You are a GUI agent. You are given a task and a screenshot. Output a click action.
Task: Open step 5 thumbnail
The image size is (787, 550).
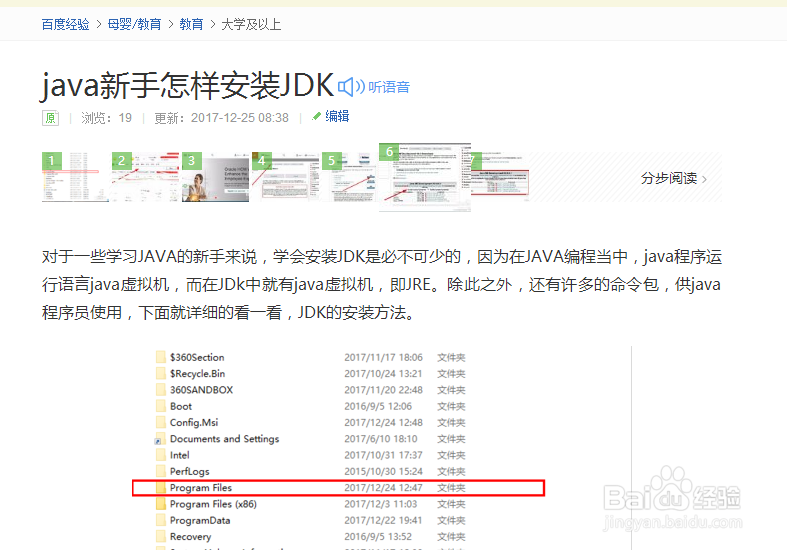click(x=349, y=177)
